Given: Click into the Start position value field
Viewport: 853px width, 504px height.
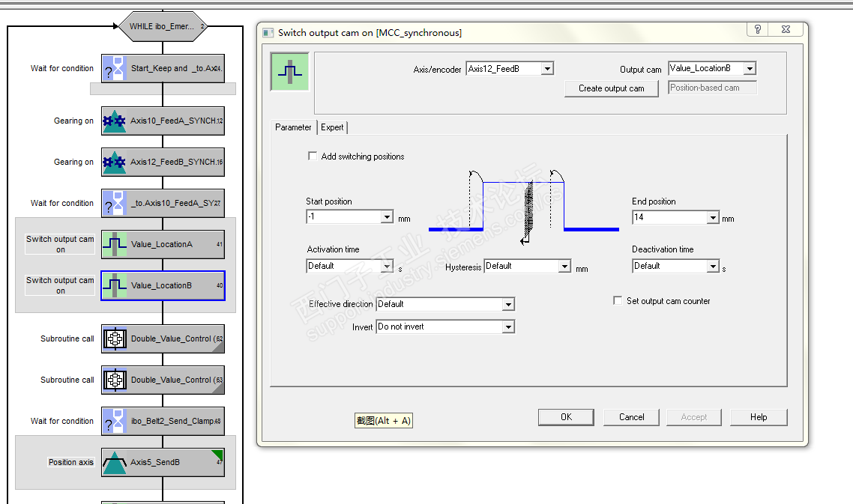Looking at the screenshot, I should click(x=344, y=217).
